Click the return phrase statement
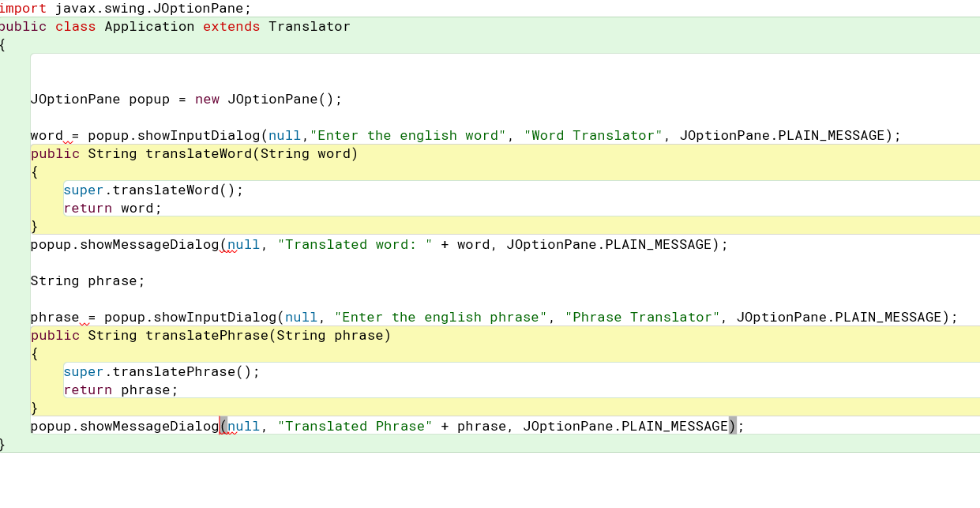 (x=118, y=389)
